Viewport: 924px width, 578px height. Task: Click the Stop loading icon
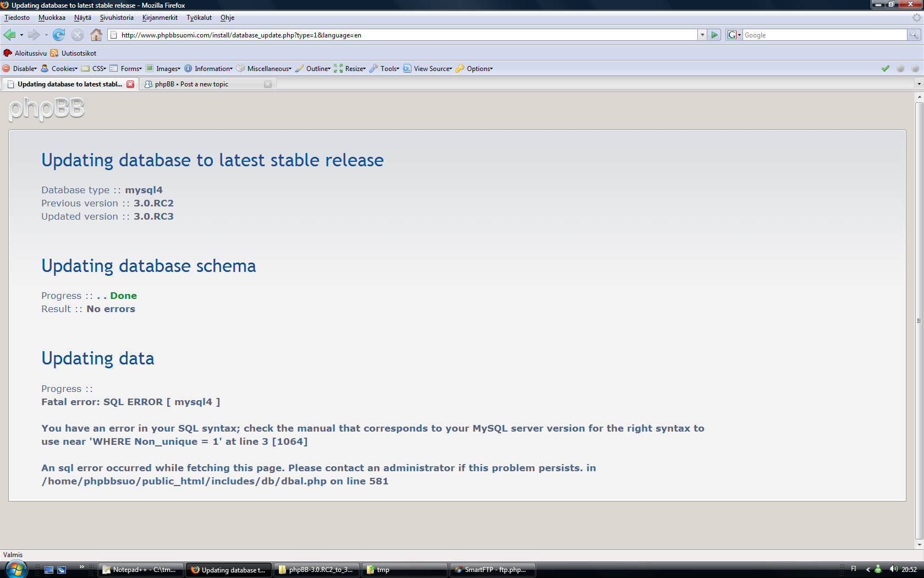pos(78,35)
